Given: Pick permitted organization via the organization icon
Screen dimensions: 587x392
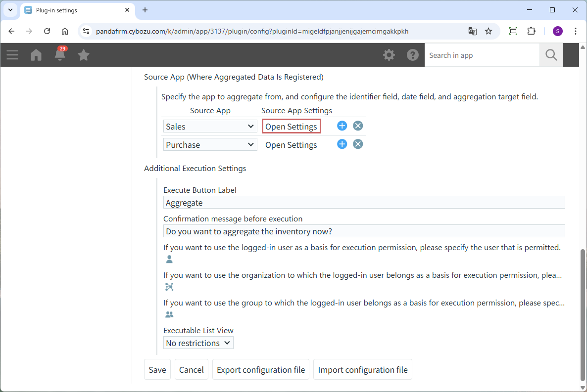Looking at the screenshot, I should [x=169, y=287].
